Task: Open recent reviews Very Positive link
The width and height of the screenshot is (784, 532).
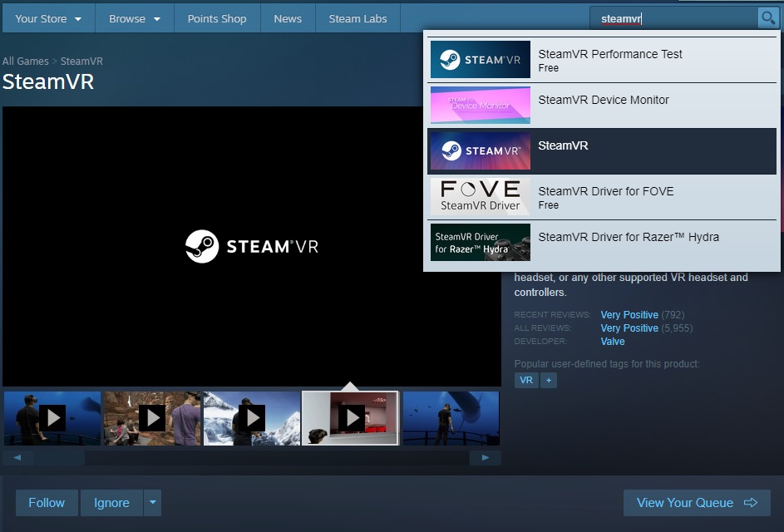Action: (629, 315)
